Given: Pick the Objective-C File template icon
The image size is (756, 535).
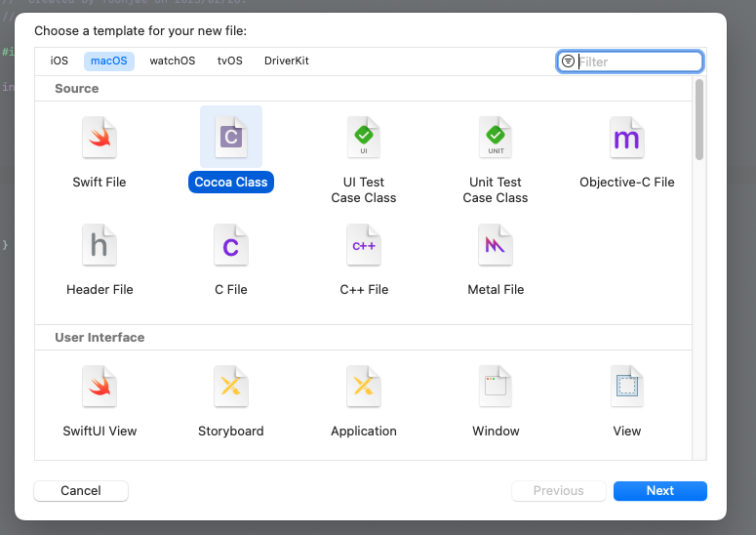Looking at the screenshot, I should [627, 138].
